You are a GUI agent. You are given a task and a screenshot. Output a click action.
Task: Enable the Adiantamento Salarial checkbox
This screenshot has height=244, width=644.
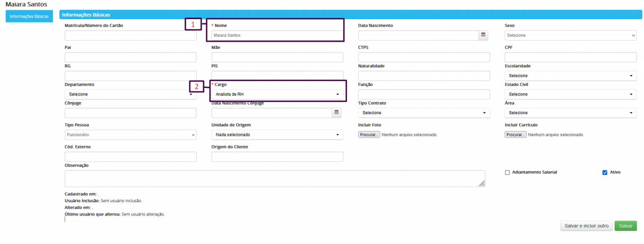click(507, 172)
